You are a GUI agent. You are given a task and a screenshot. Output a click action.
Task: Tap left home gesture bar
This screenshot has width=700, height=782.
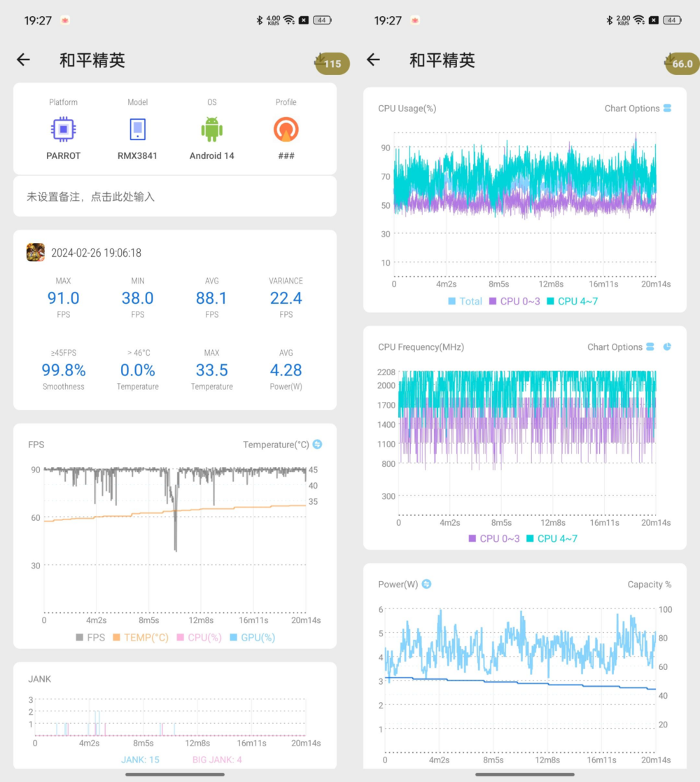pos(175,774)
